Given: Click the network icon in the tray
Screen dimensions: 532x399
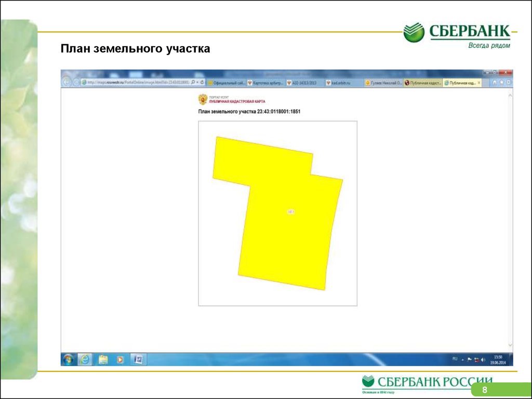Looking at the screenshot, I should (477, 360).
